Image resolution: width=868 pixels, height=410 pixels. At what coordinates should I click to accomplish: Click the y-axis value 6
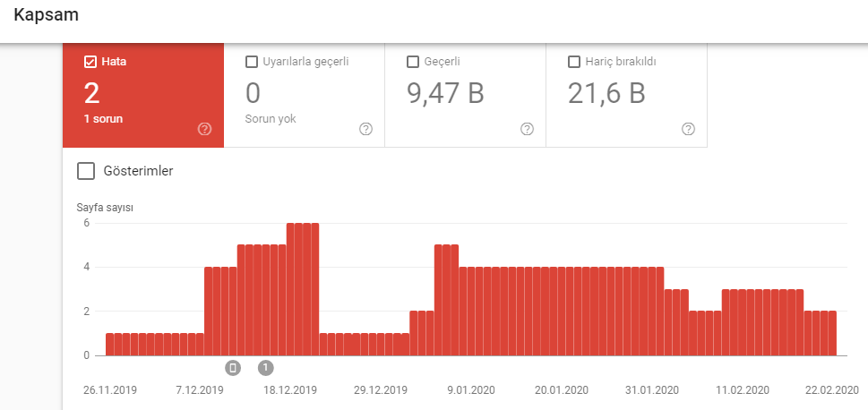pyautogui.click(x=87, y=223)
